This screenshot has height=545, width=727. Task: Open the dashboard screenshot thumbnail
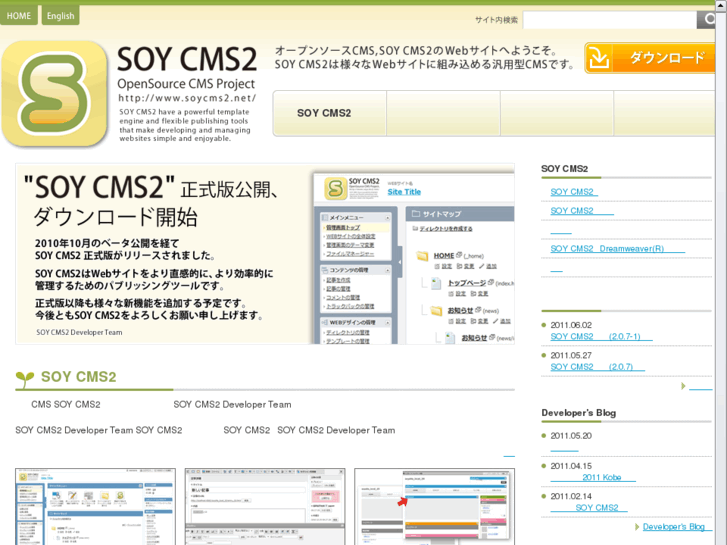pos(96,507)
